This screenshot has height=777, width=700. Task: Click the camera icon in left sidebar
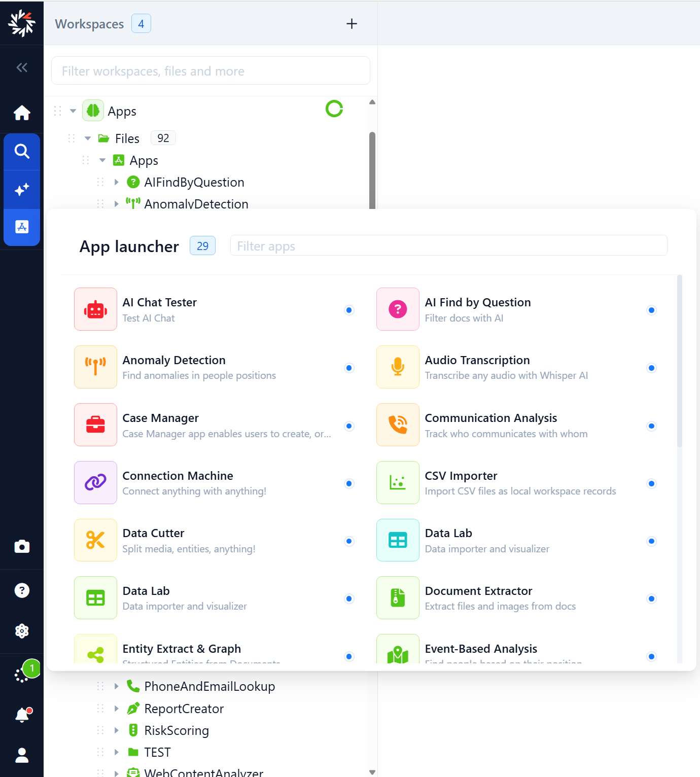22,547
